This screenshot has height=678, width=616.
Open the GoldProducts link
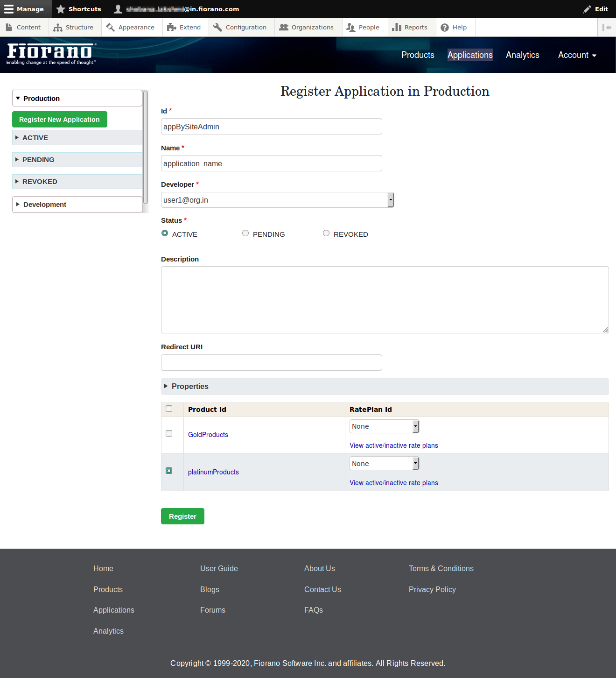pyautogui.click(x=208, y=435)
